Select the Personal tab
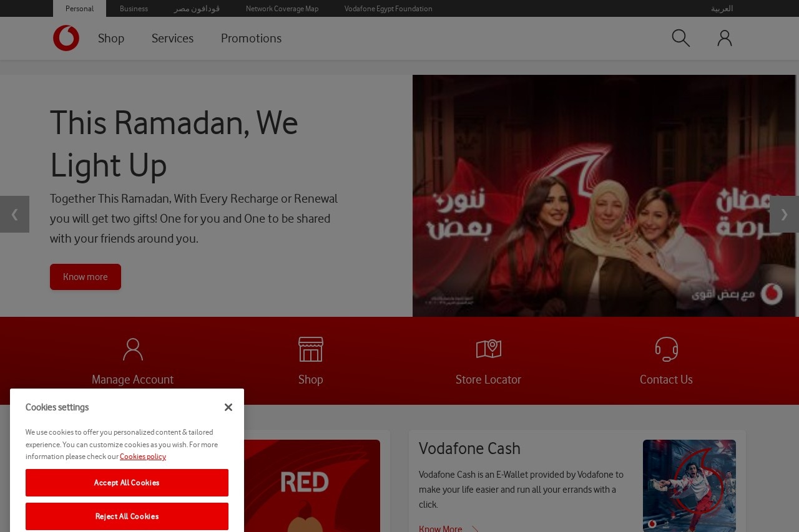 tap(79, 9)
